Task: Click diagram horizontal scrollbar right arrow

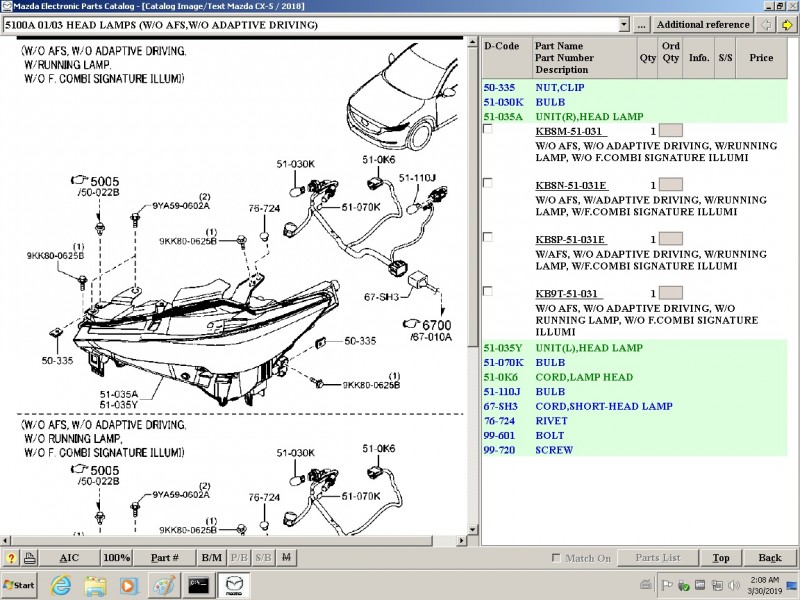Action: pos(461,540)
